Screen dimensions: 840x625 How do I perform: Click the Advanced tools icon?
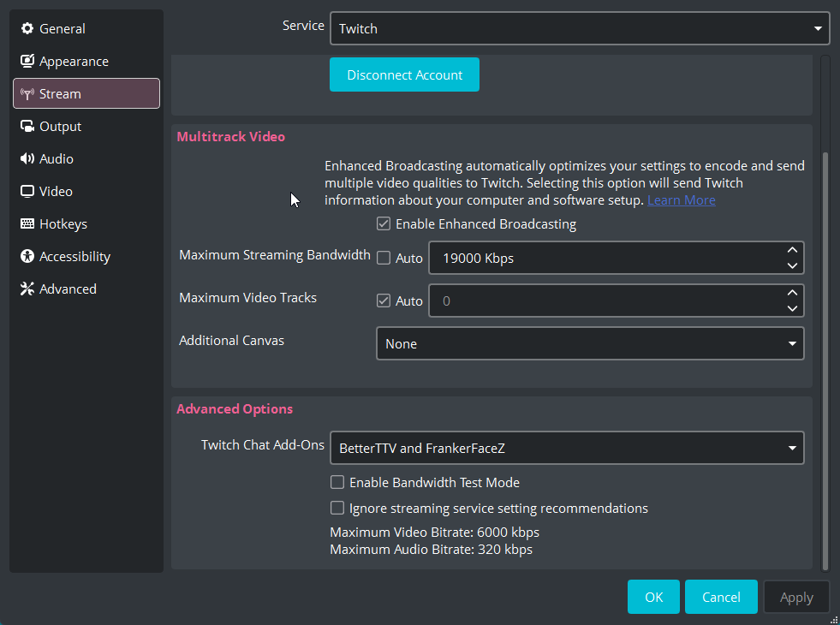pyautogui.click(x=27, y=289)
